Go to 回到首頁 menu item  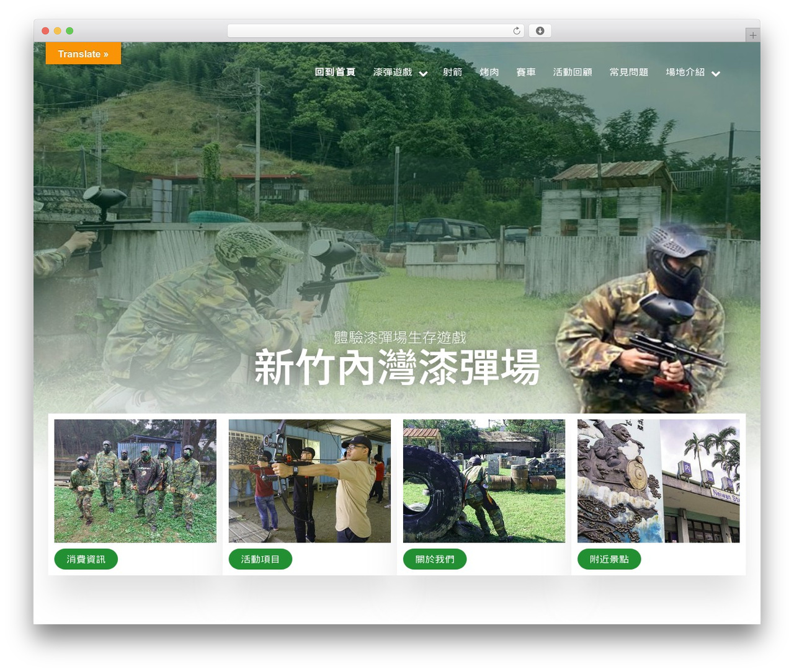[335, 72]
